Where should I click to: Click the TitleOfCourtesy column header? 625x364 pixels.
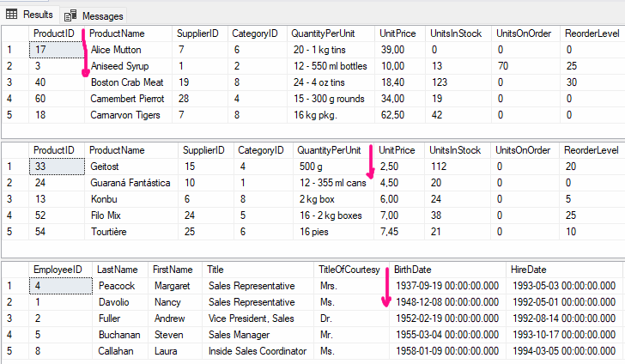click(x=349, y=269)
